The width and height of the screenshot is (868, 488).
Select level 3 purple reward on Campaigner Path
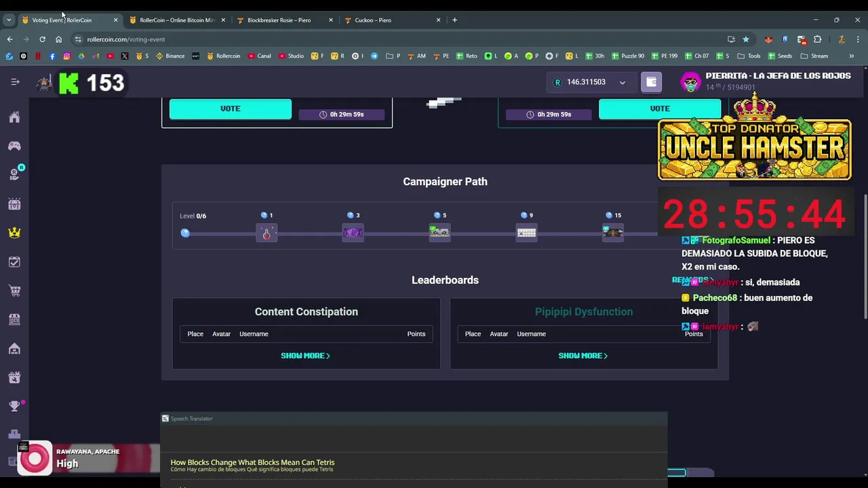click(x=353, y=233)
